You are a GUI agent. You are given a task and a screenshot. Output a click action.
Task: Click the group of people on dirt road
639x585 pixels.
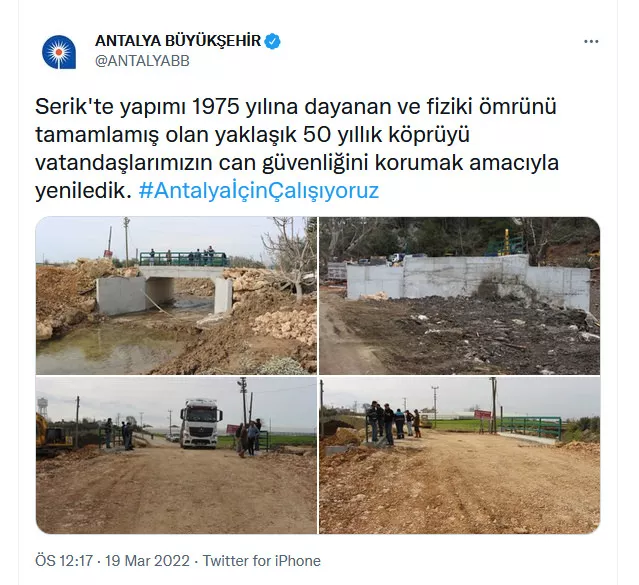coord(394,423)
